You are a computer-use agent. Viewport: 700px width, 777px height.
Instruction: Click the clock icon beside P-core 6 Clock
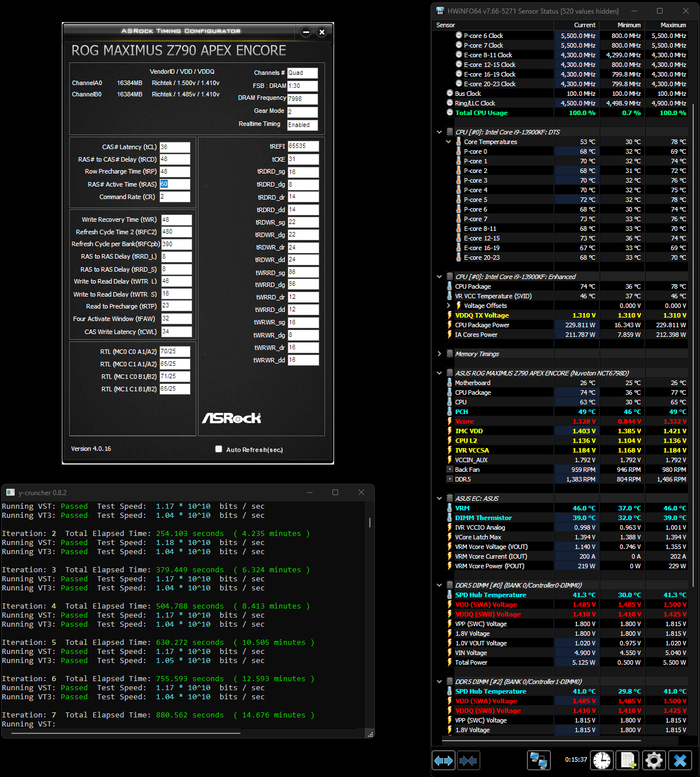click(x=459, y=36)
